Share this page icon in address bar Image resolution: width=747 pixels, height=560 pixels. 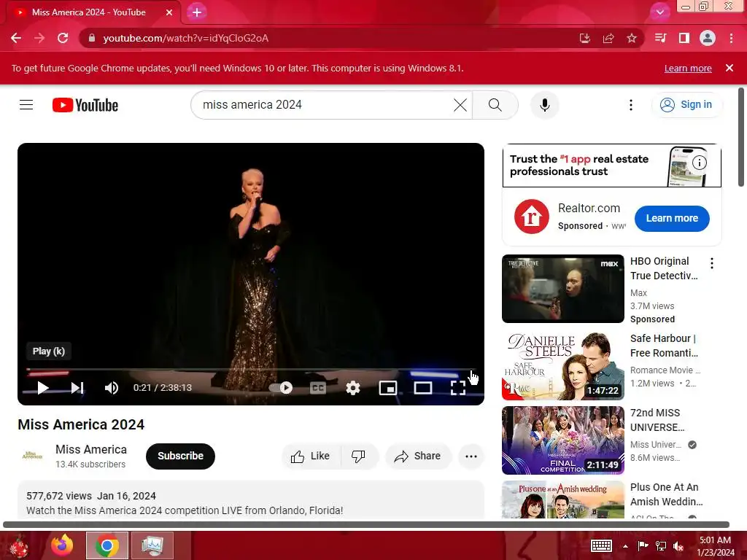(608, 38)
